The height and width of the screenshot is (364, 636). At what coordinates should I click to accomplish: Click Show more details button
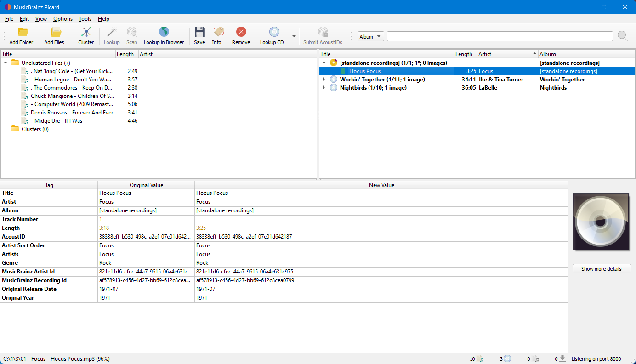pos(602,269)
